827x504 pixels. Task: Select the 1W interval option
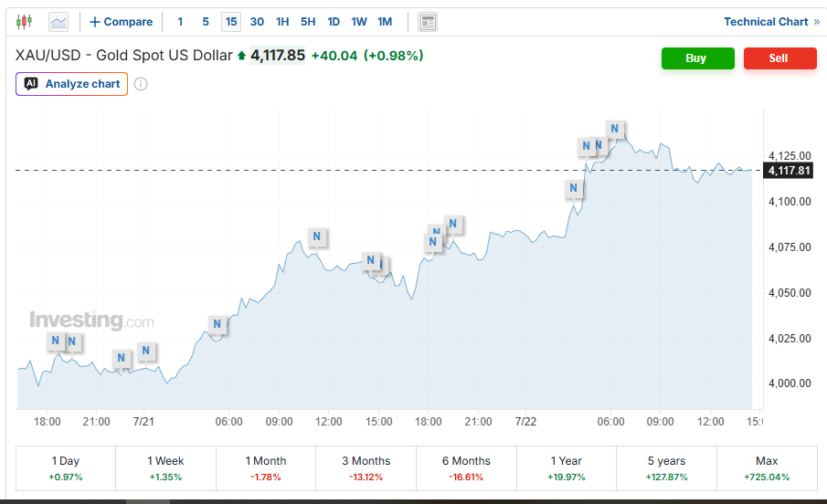[359, 22]
